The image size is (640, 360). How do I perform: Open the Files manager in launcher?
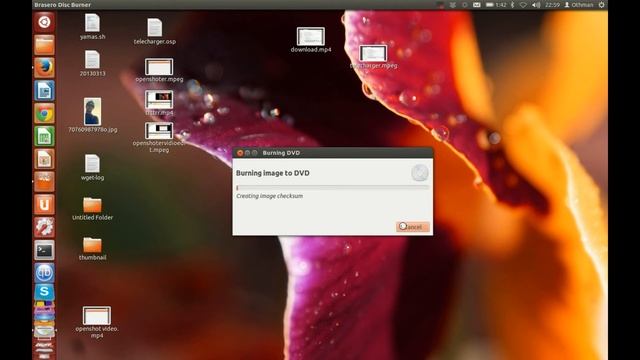[x=44, y=44]
